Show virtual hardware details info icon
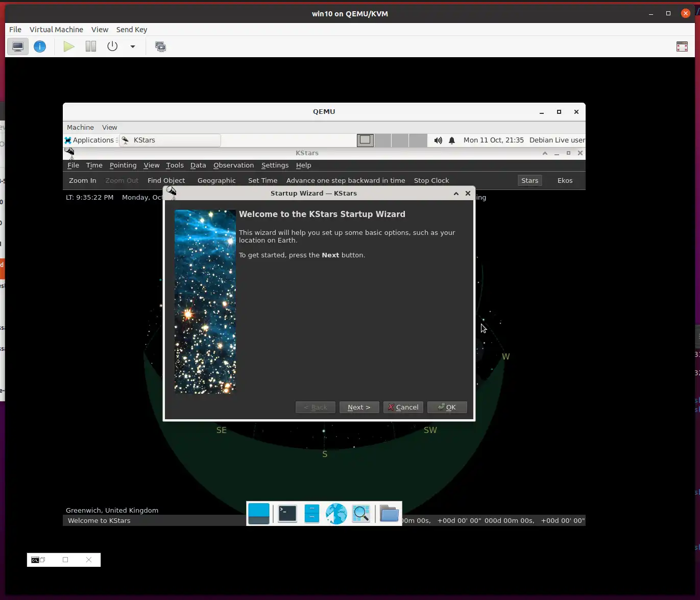The height and width of the screenshot is (600, 700). 40,47
